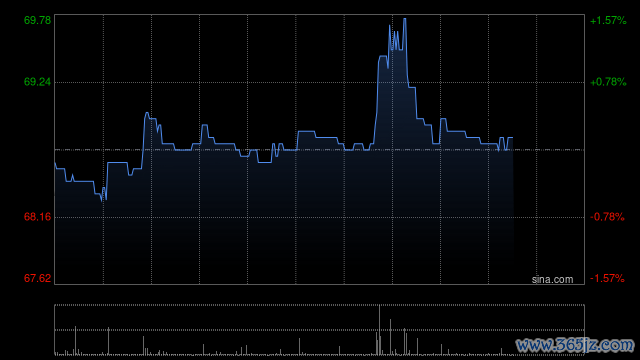Click the 67.62 bottom price label
This screenshot has height=360, width=640.
click(37, 278)
